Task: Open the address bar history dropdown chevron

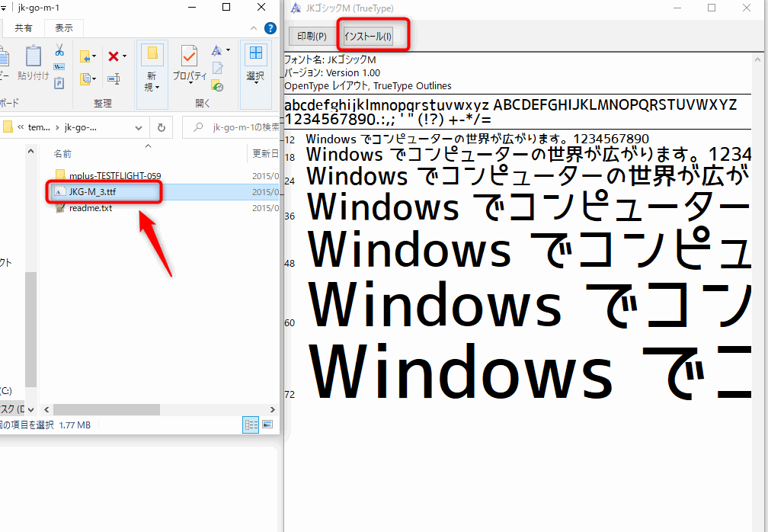Action: tap(139, 128)
